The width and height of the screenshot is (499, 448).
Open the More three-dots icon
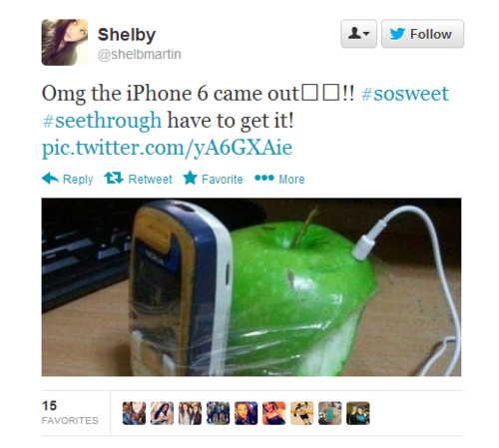click(x=264, y=178)
